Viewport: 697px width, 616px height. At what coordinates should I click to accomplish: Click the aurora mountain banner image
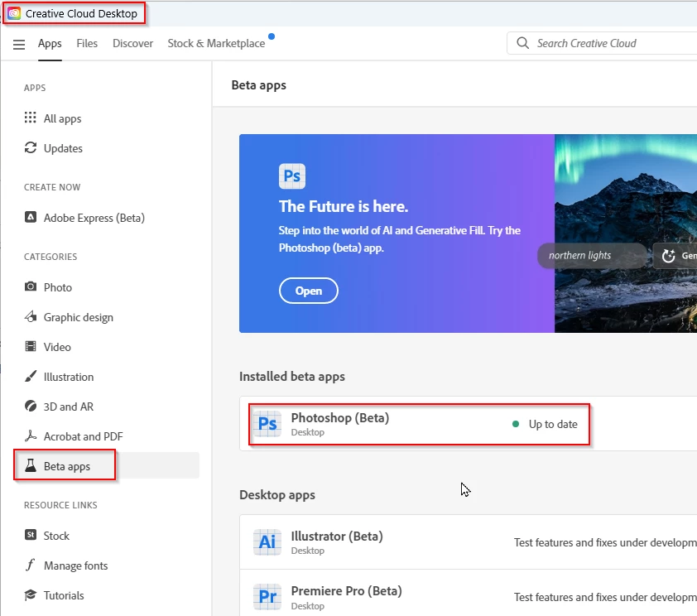click(626, 233)
